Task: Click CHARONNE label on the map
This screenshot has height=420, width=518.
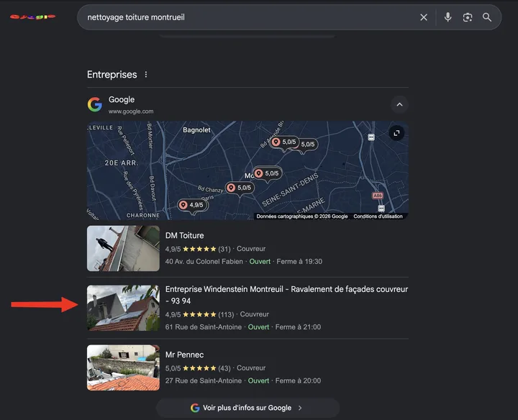Action: (x=143, y=215)
